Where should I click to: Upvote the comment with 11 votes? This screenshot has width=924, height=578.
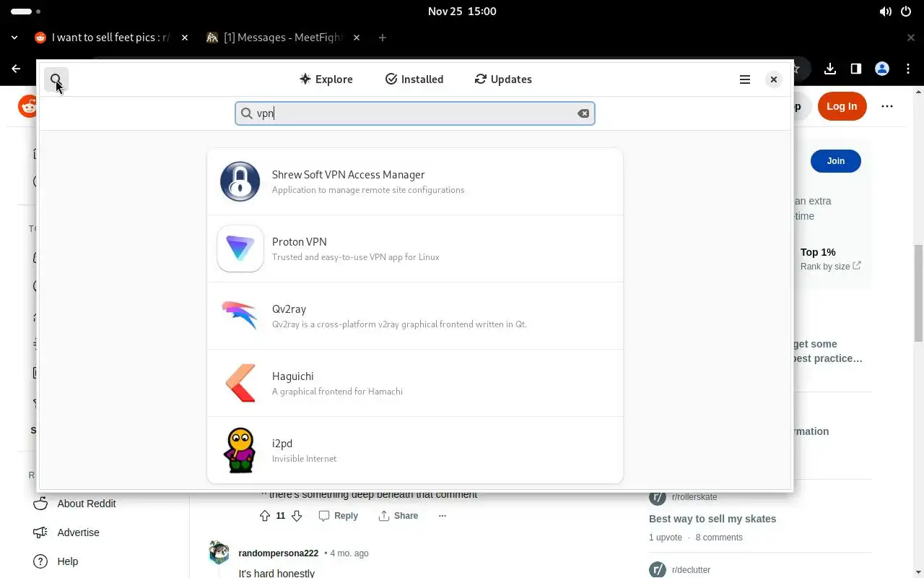[x=265, y=516]
